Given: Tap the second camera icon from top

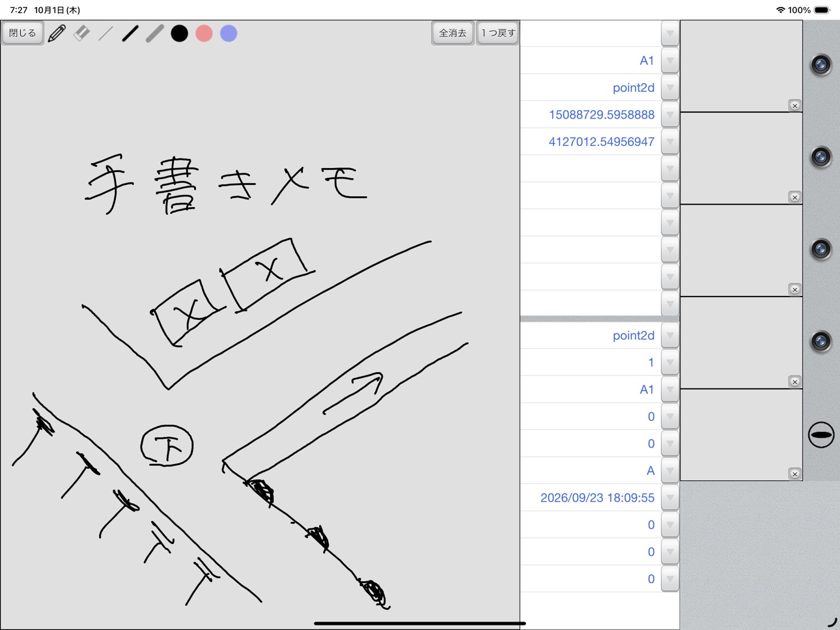Looking at the screenshot, I should pos(820,156).
